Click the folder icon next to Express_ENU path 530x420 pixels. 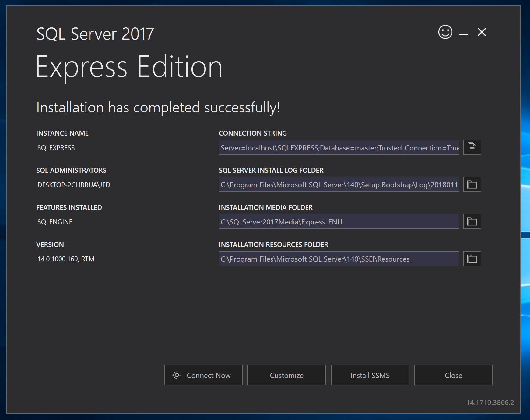472,221
